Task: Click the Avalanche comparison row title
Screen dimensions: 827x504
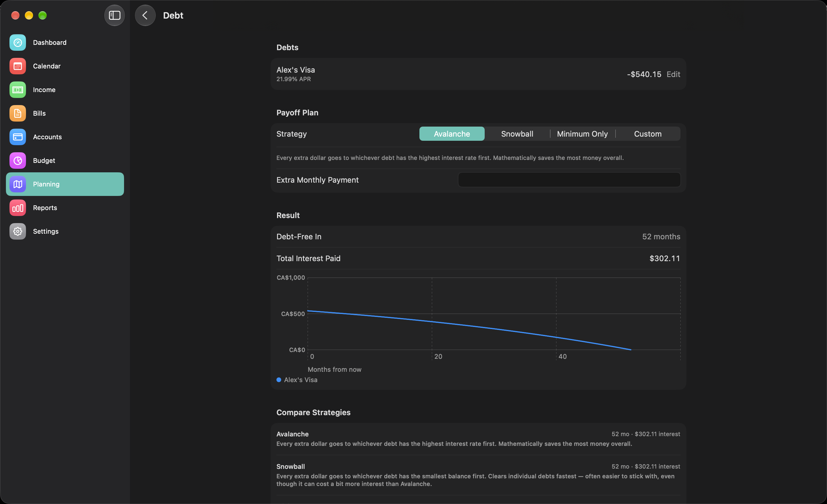Action: [292, 434]
